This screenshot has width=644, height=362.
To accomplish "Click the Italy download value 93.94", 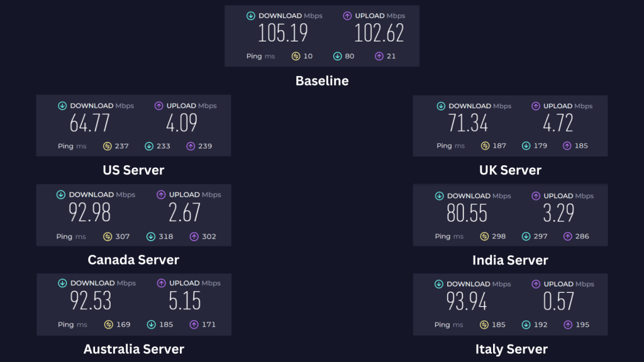I will click(x=467, y=302).
